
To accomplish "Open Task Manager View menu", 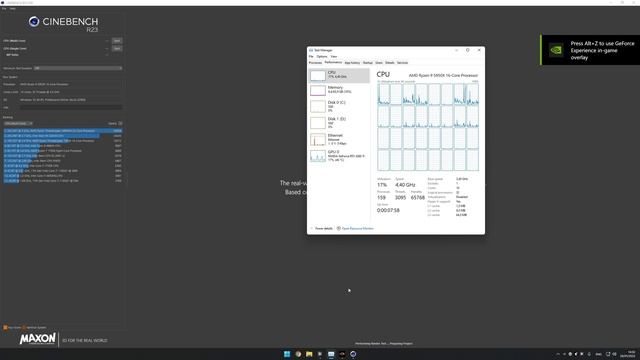I will (x=334, y=56).
